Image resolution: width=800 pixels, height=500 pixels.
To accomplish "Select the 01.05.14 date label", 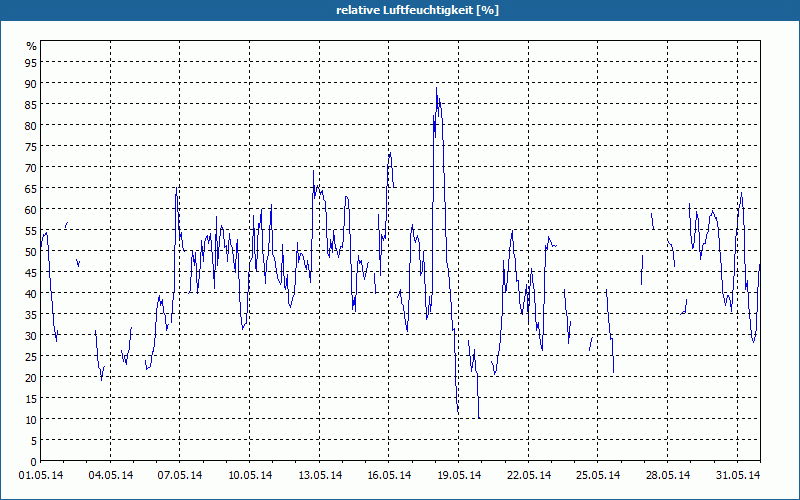I will coord(41,475).
